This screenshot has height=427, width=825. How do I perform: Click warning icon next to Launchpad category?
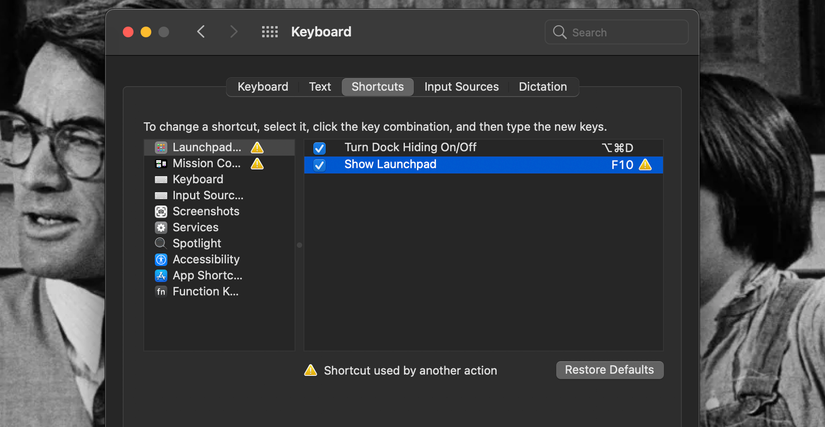(257, 147)
